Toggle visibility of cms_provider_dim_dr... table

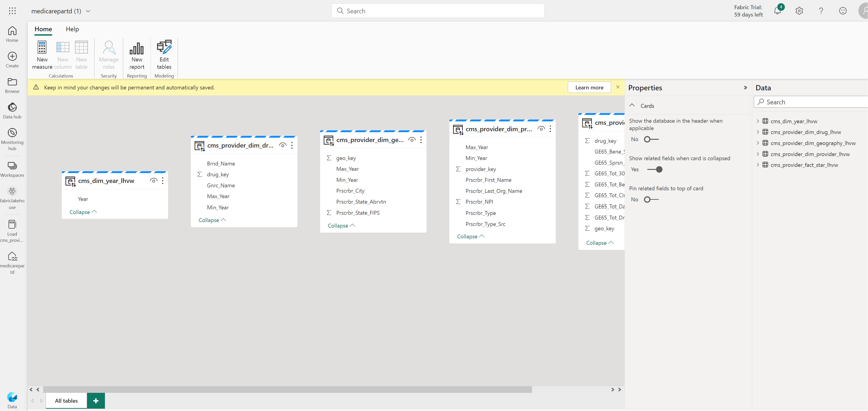[283, 146]
